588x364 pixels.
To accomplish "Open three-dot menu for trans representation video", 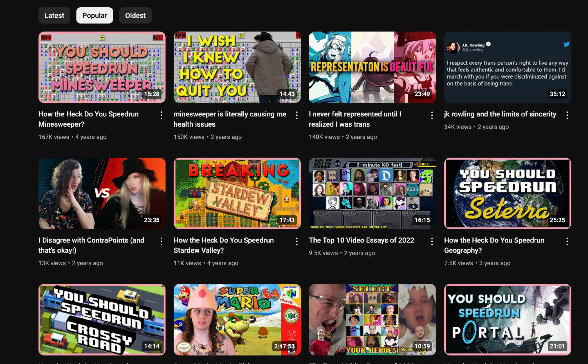I will point(432,115).
